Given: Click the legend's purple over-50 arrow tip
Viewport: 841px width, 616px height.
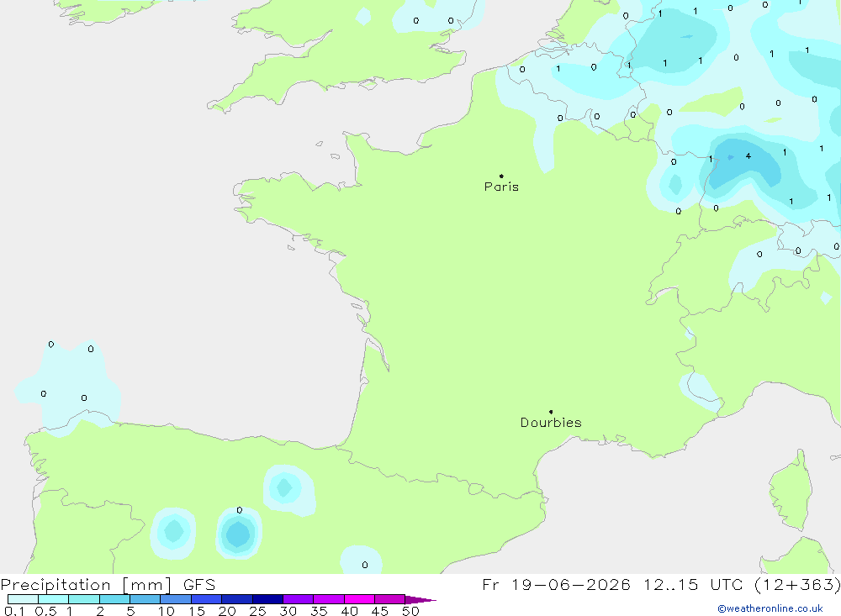Looking at the screenshot, I should (420, 600).
